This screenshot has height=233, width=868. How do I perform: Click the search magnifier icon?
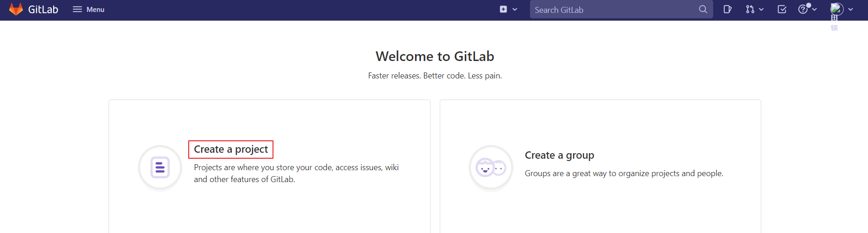click(703, 9)
